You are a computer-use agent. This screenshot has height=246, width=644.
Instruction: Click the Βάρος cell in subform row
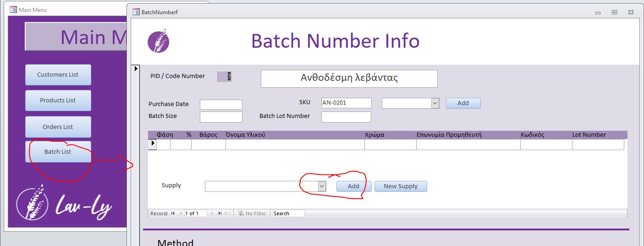tap(209, 145)
